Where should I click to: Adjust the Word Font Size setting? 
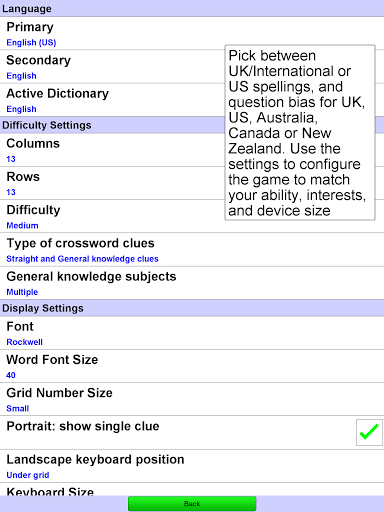(x=192, y=366)
